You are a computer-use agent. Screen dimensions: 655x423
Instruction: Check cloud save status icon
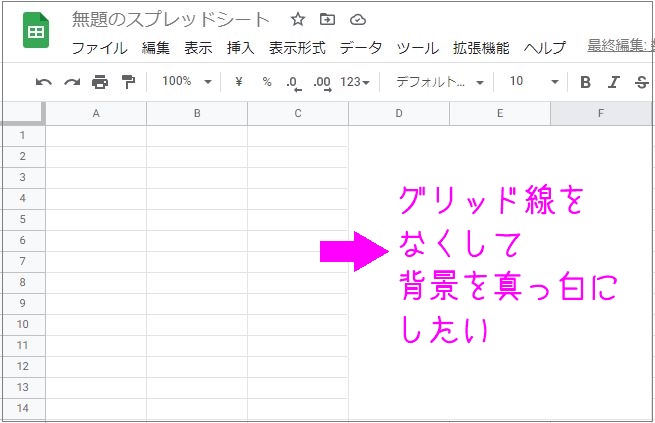[357, 19]
